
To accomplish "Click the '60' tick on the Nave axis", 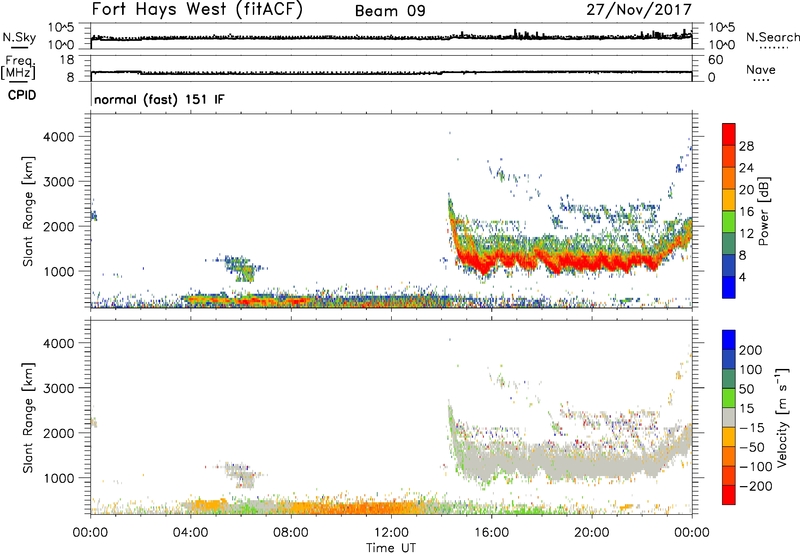I will pyautogui.click(x=715, y=60).
